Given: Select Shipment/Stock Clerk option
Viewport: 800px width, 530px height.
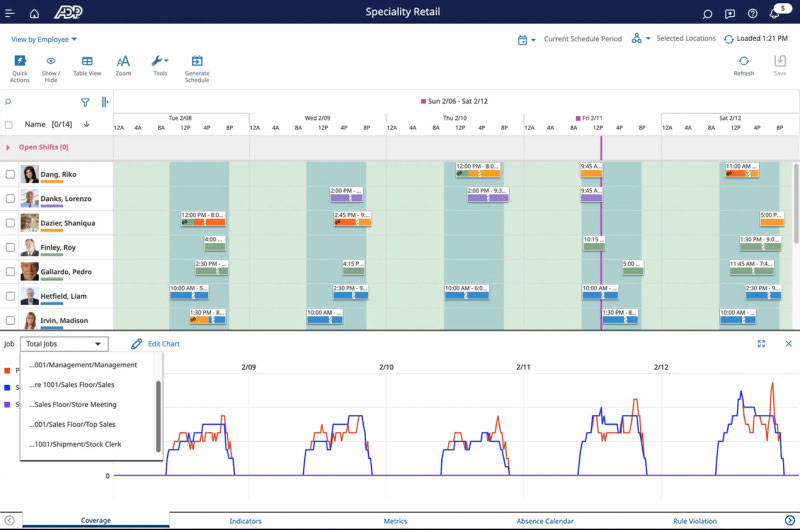Looking at the screenshot, I should pos(75,444).
